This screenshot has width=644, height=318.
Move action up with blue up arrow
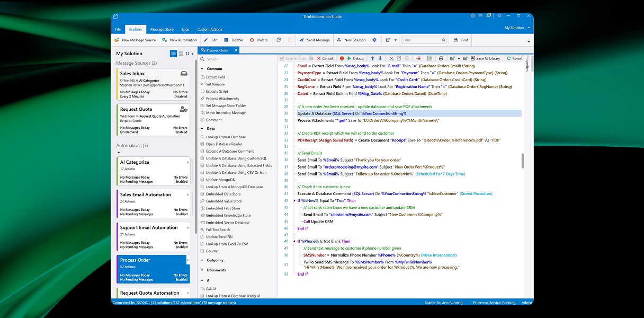[x=372, y=58]
